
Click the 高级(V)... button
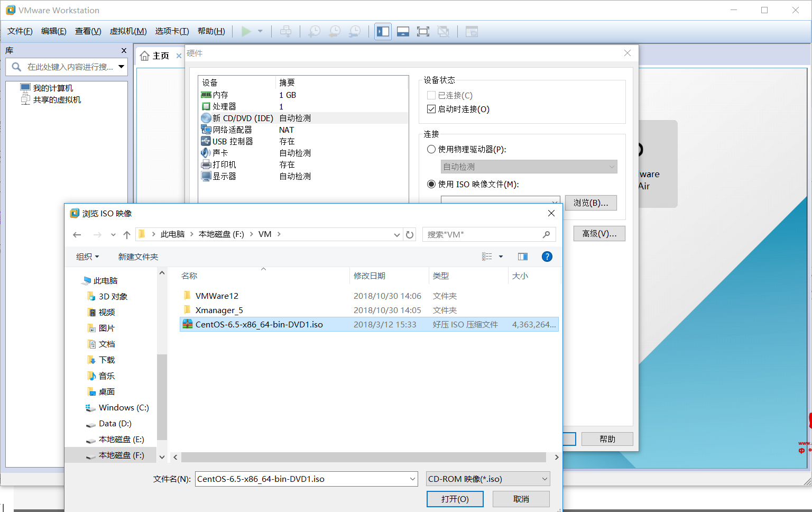pos(599,233)
